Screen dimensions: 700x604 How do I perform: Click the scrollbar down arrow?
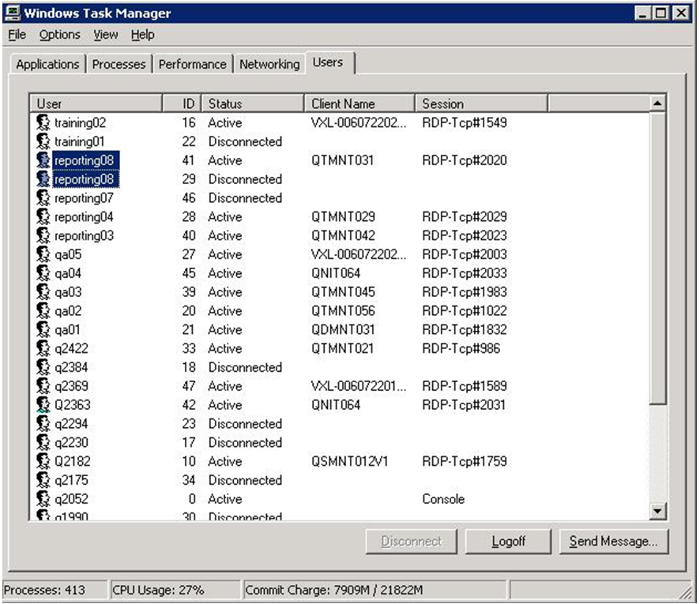coord(657,511)
